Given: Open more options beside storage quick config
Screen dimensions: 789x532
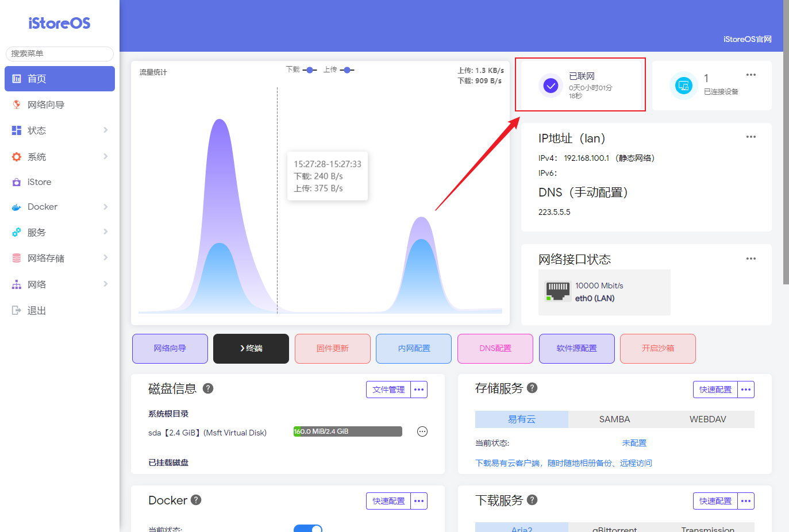Looking at the screenshot, I should pos(746,390).
